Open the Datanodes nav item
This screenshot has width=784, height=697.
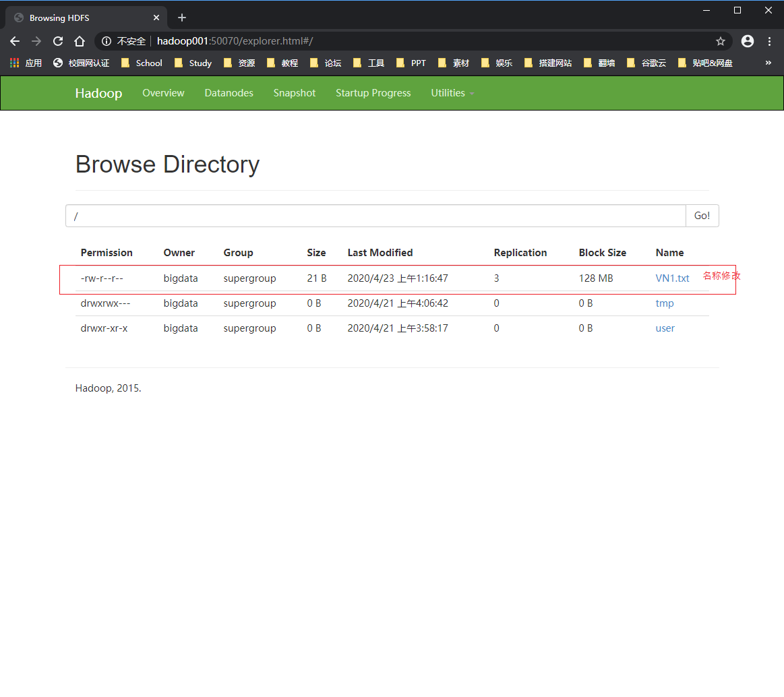pos(229,93)
